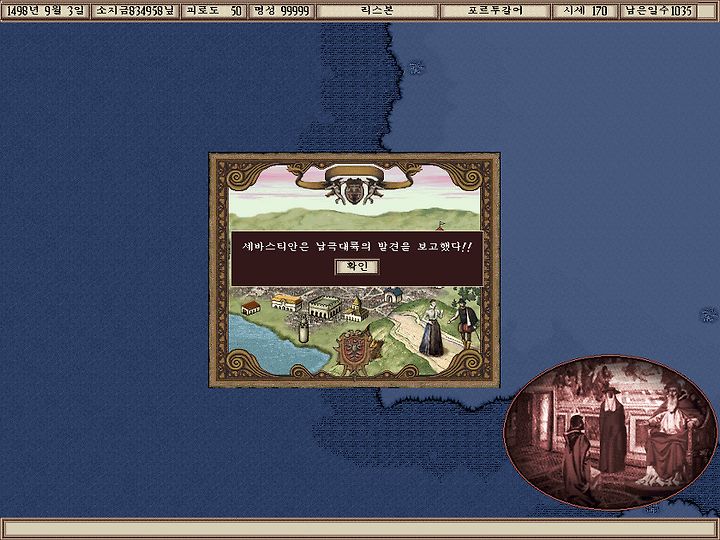Screen dimensions: 720x540
Task: Click the oval royal audience portrait
Action: coord(610,433)
